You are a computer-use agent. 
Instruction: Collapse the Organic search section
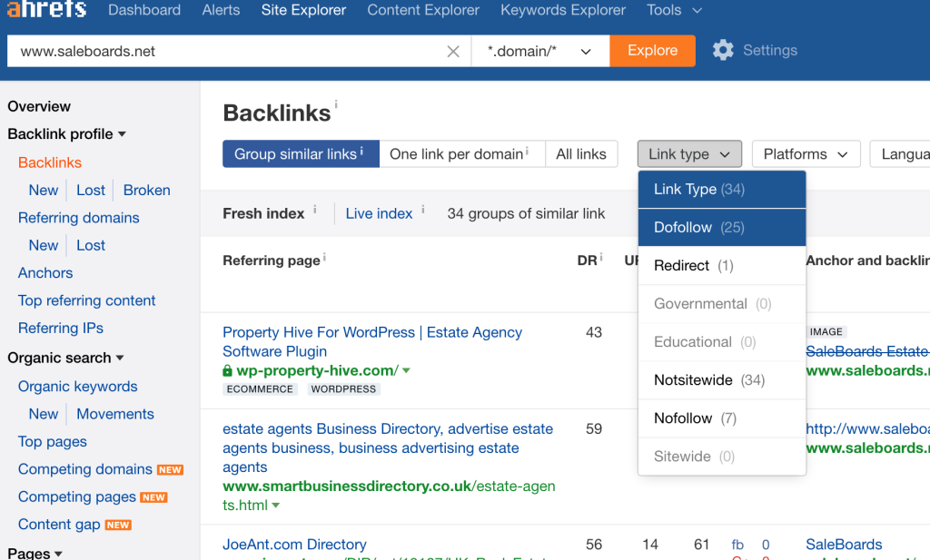point(65,358)
